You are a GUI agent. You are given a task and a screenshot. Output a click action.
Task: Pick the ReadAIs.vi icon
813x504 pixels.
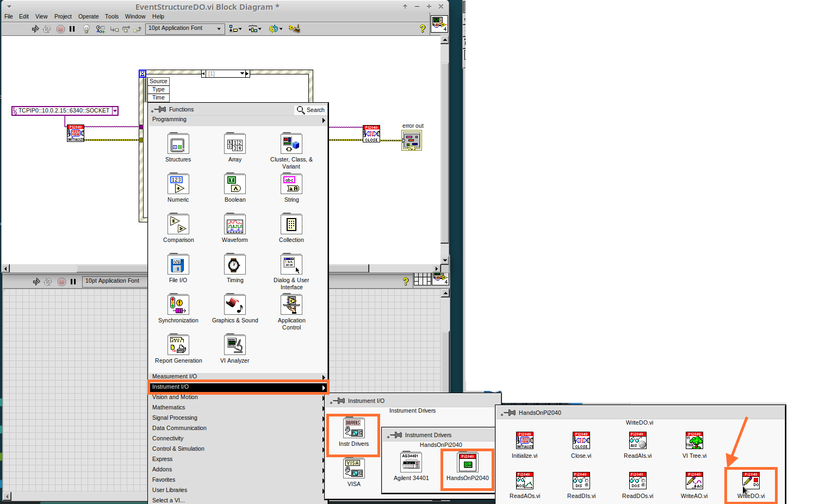[x=638, y=440]
